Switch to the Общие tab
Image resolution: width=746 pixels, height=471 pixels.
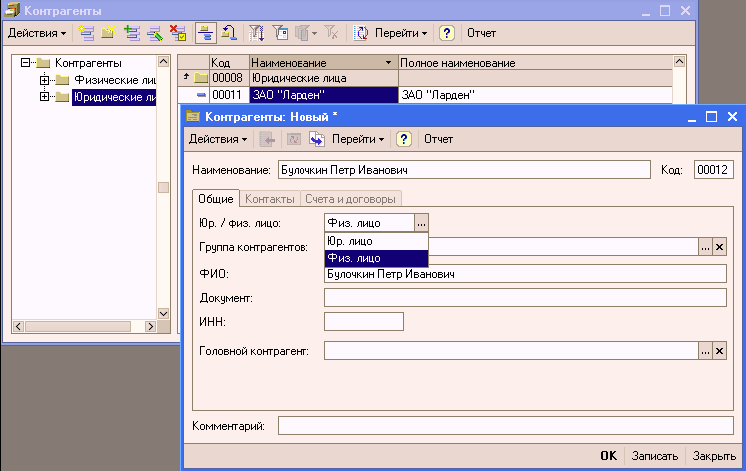pos(215,199)
